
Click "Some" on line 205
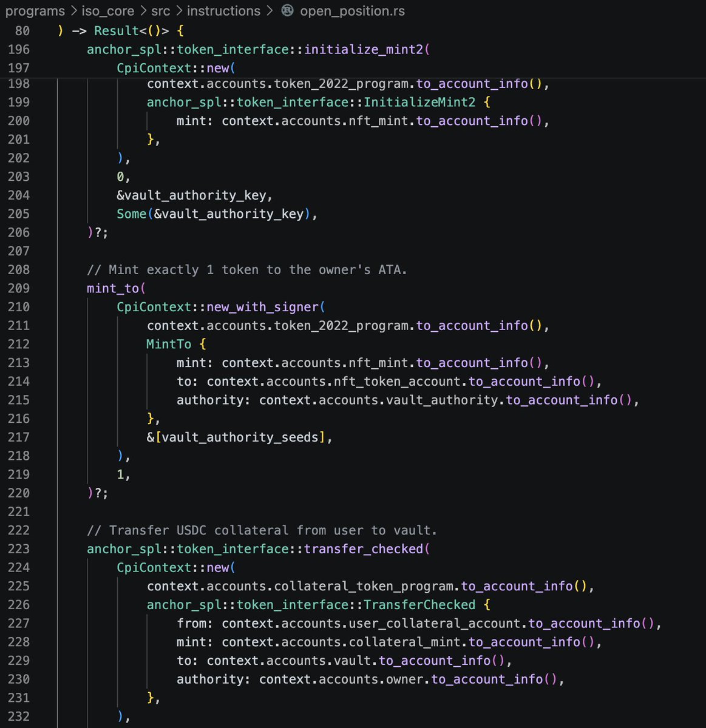(x=132, y=214)
